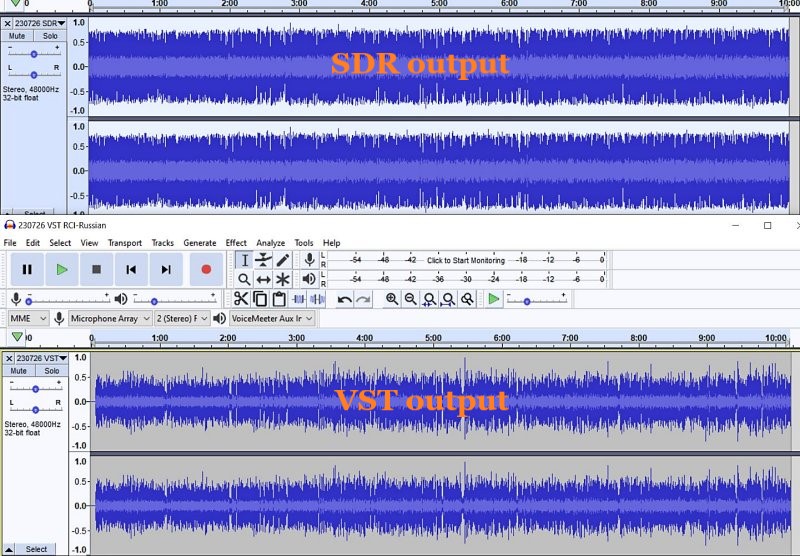This screenshot has width=800, height=556.
Task: Open the 230726 SDR track dropdown menu
Action: [x=40, y=23]
